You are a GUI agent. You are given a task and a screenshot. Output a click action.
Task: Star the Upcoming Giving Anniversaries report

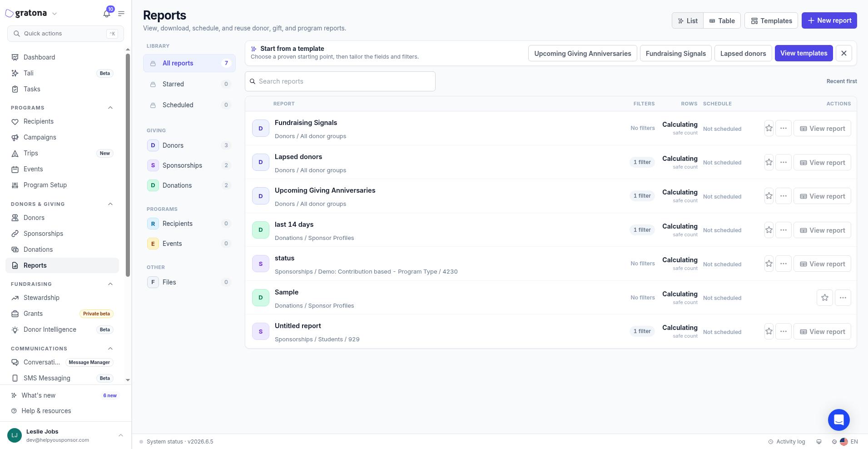tap(769, 196)
